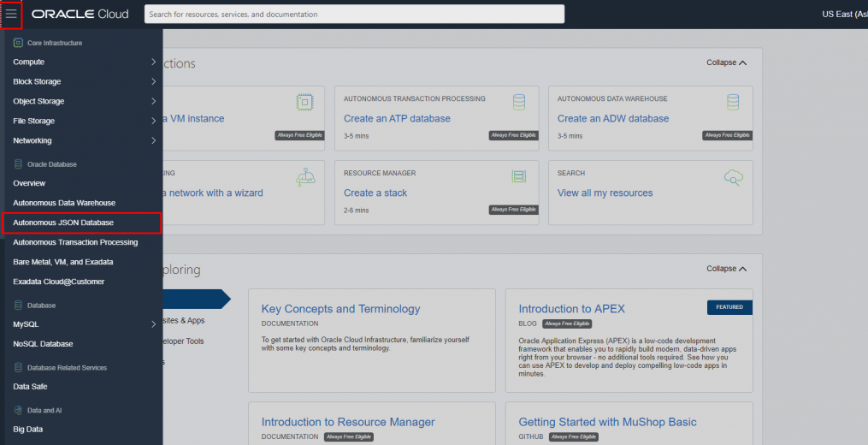Click Always Free Eligible badge on ATP card

coord(514,135)
